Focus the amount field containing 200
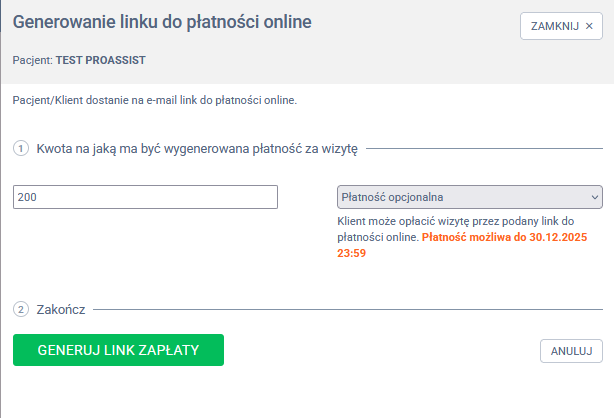The height and width of the screenshot is (418, 614). (x=145, y=197)
